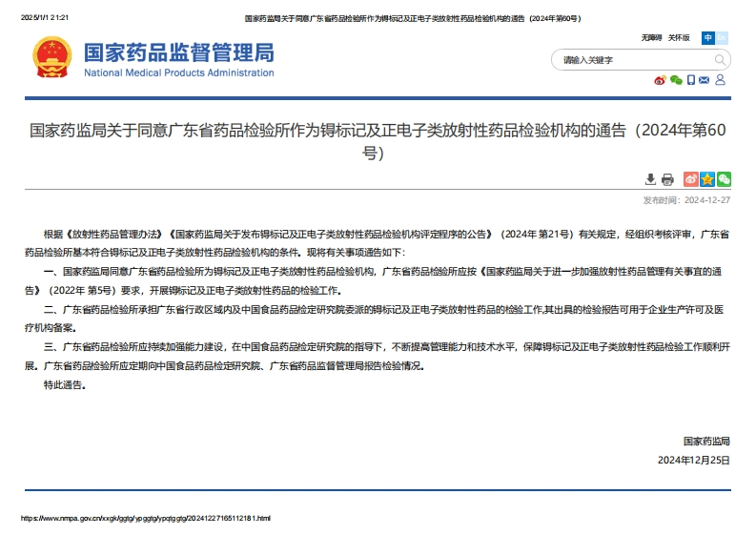Open the header WeChat icon
The image size is (756, 535).
coord(676,80)
